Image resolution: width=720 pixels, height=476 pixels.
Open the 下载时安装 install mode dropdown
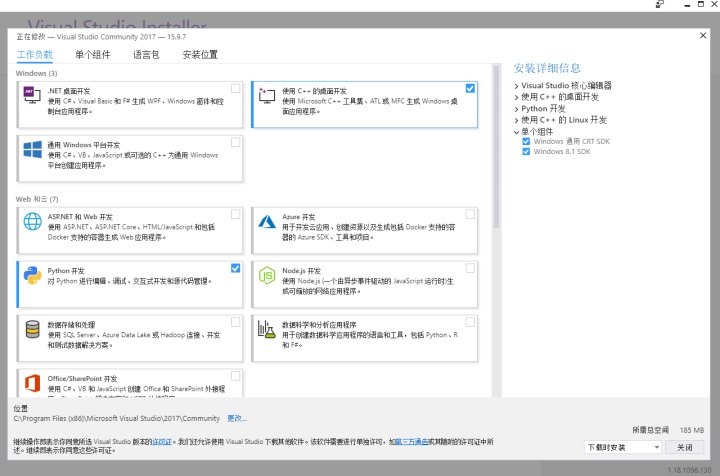pyautogui.click(x=623, y=447)
